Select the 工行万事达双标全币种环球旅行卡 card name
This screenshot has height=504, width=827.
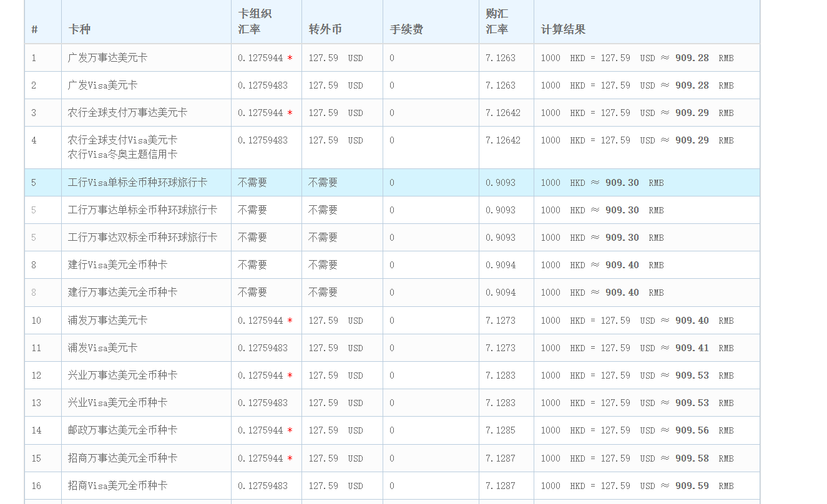tap(142, 238)
